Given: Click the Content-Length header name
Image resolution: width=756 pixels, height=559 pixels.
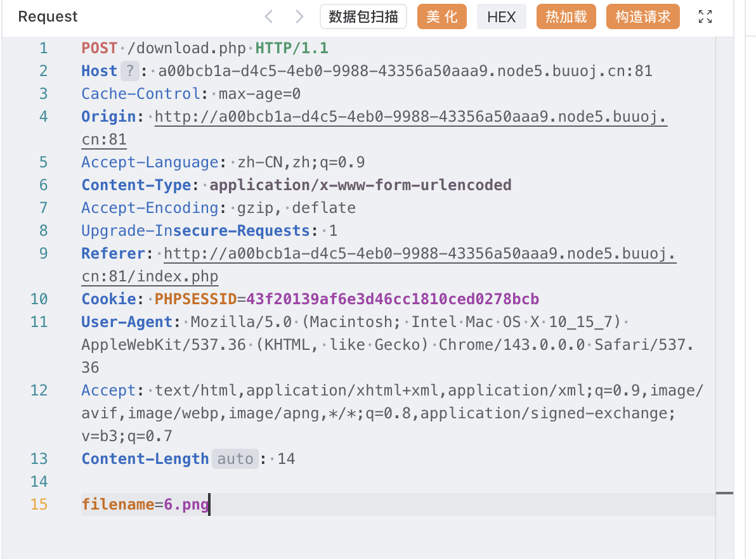Looking at the screenshot, I should point(145,459).
